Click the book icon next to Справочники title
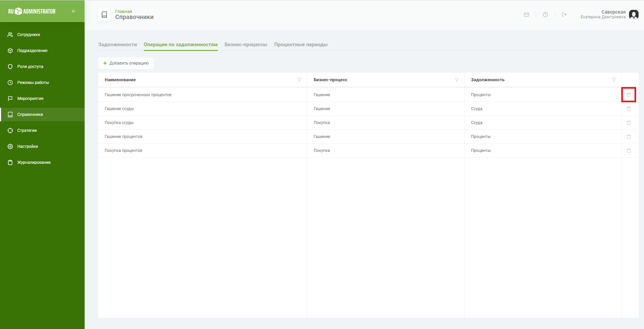644x329 pixels. 104,15
